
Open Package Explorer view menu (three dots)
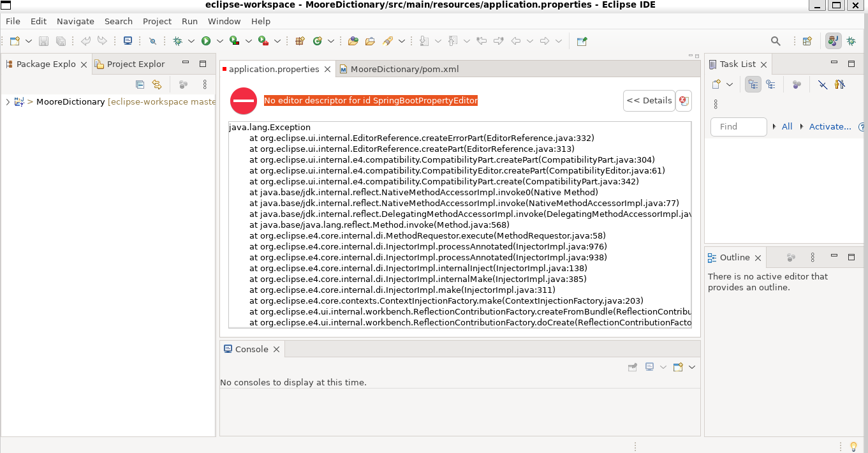(205, 84)
